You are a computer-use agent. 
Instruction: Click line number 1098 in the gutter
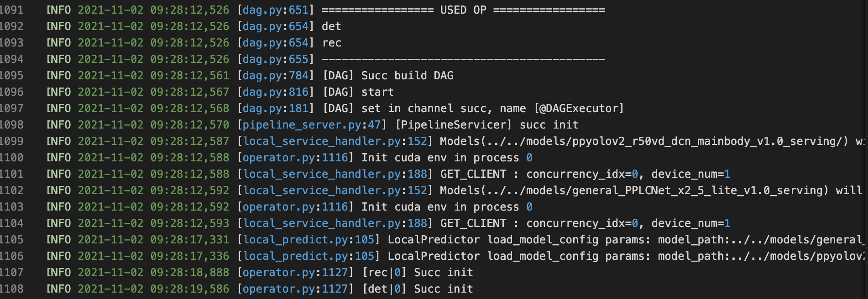coord(11,125)
